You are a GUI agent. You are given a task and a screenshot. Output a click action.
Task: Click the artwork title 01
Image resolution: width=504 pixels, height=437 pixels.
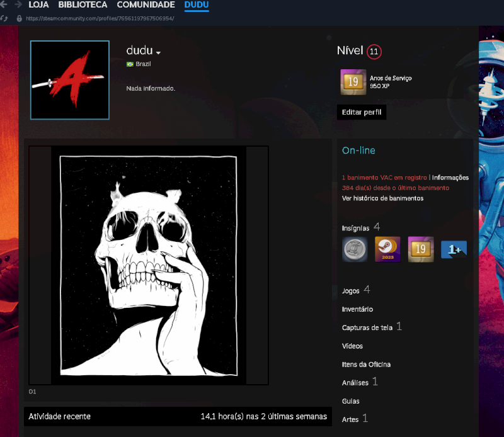tap(33, 392)
